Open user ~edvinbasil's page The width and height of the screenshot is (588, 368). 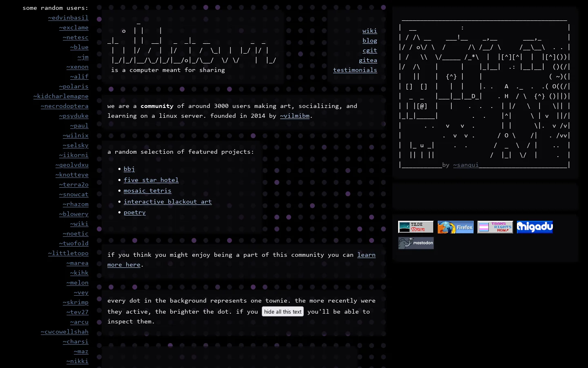click(68, 18)
